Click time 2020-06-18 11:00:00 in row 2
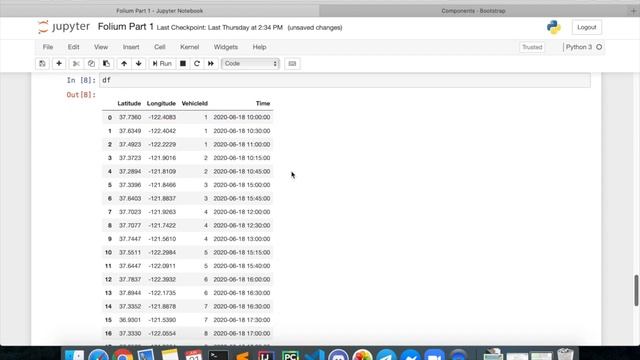 click(242, 144)
